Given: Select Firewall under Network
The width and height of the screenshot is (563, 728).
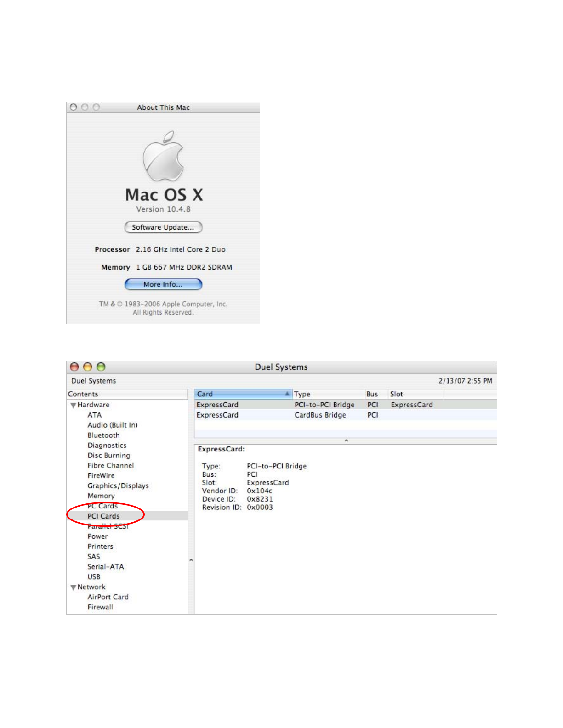Looking at the screenshot, I should tap(100, 607).
